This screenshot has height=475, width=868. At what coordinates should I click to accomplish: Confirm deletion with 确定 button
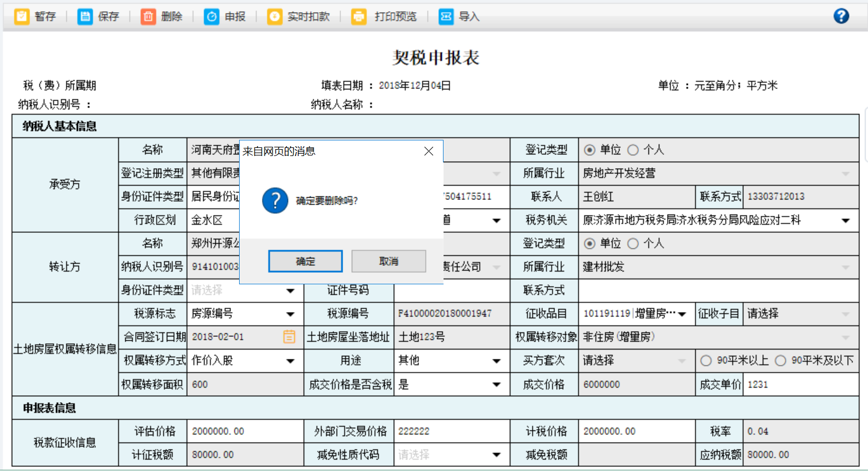pyautogui.click(x=306, y=261)
